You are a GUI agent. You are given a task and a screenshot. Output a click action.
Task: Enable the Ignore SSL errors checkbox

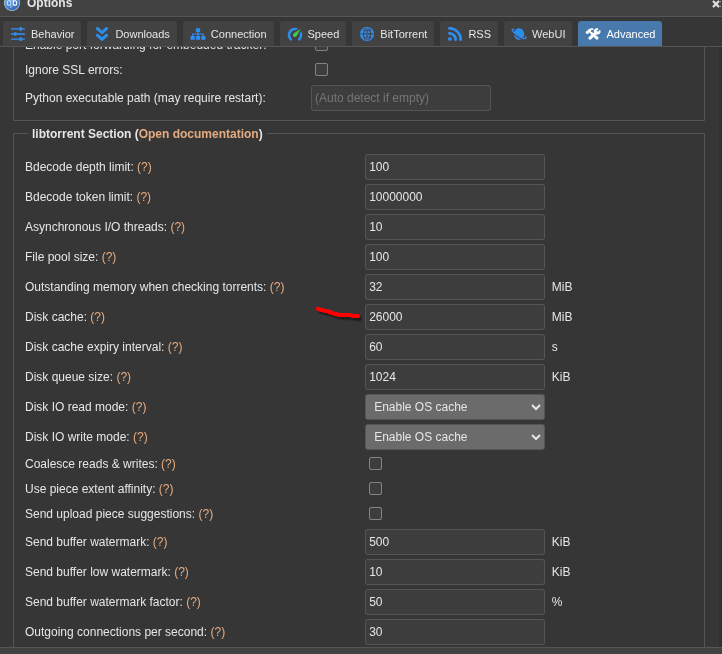pos(321,70)
